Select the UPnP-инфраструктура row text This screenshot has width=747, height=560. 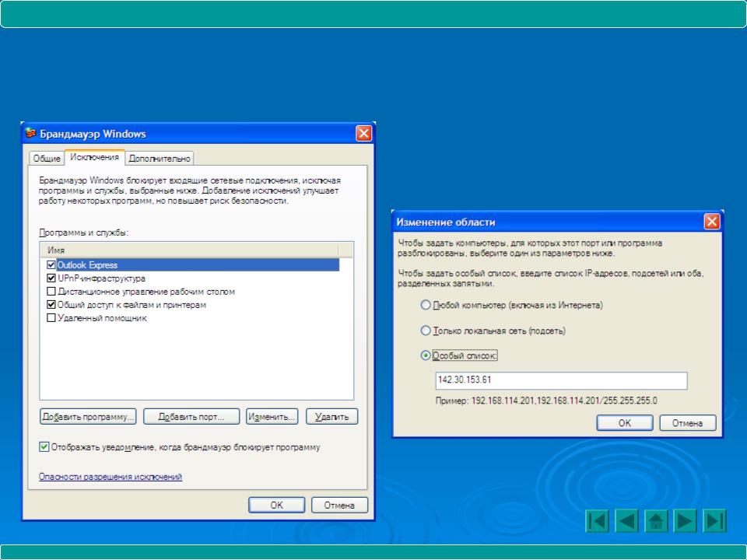click(x=101, y=278)
